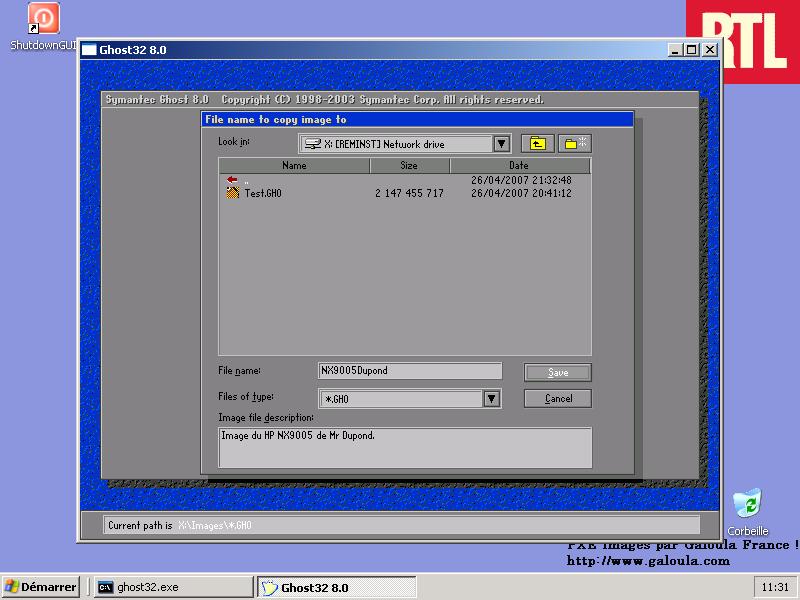
Task: Click the *.GHO file type combo box
Action: [x=400, y=399]
